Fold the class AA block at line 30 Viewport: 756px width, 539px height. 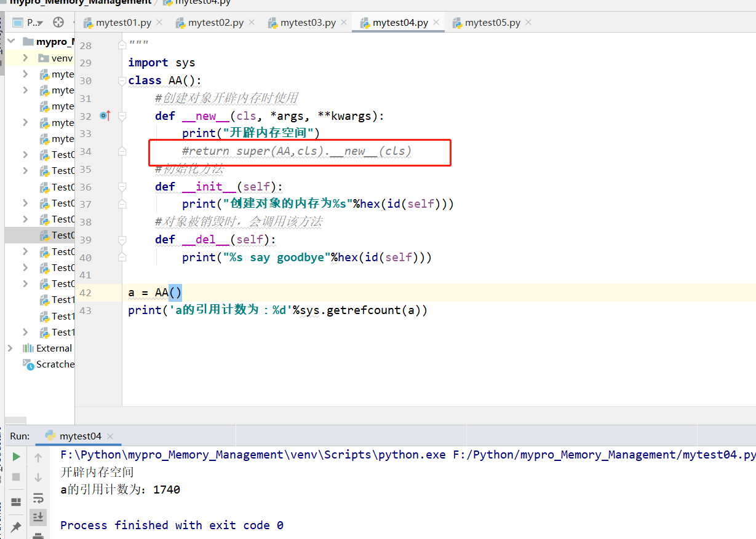(x=122, y=81)
